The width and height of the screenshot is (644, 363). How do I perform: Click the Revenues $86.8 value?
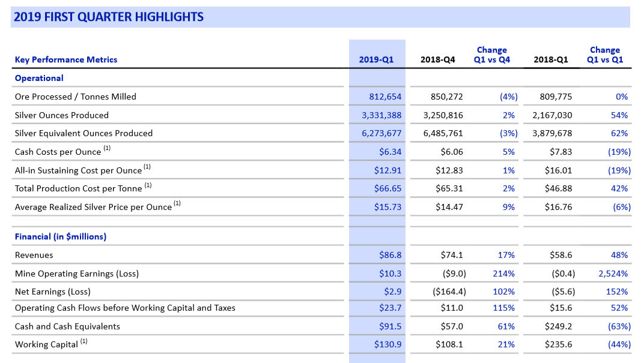390,255
